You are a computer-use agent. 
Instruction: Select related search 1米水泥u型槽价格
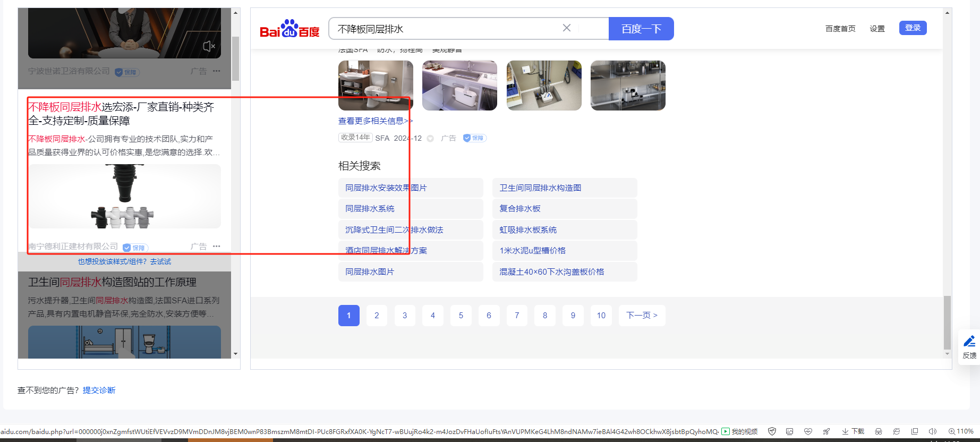(565, 251)
